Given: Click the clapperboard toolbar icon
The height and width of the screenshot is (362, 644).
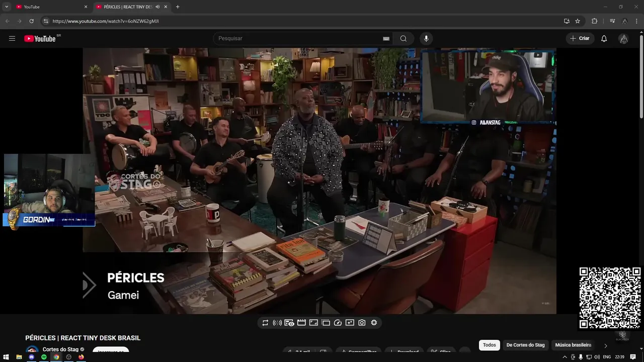Looking at the screenshot, I should [301, 323].
